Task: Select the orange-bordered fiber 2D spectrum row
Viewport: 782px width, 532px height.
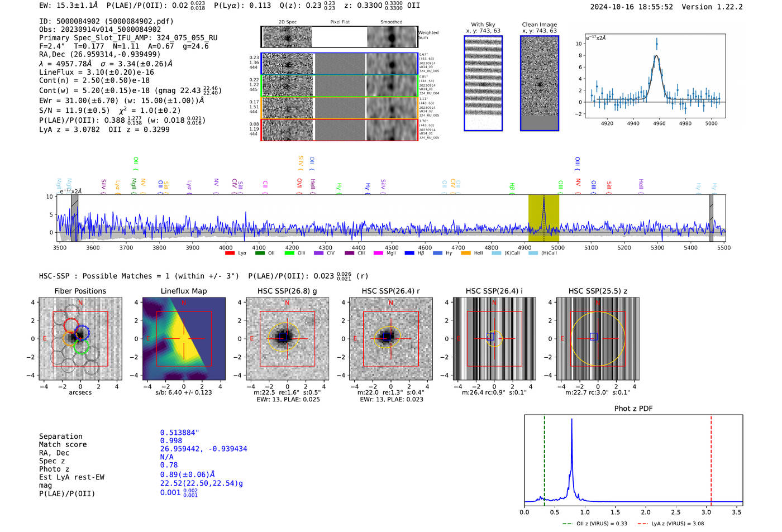Action: pos(339,108)
